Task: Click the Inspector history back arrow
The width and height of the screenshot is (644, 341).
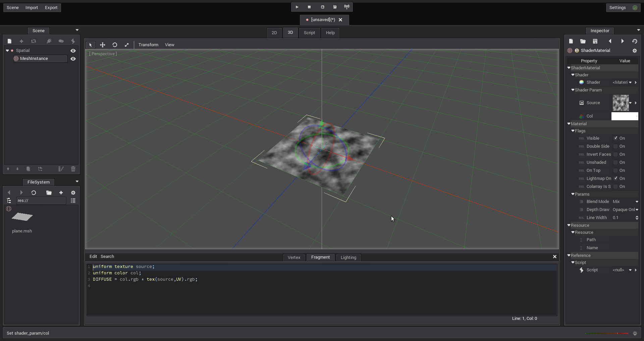Action: [x=610, y=41]
